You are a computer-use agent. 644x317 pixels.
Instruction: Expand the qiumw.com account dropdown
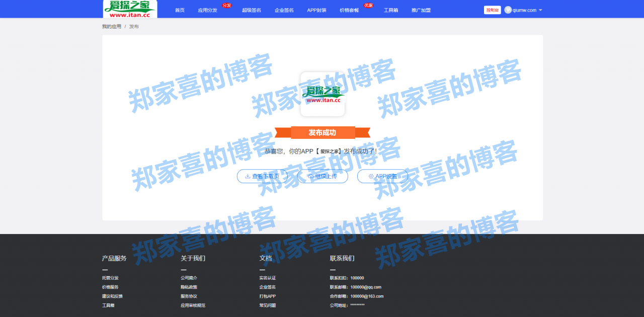523,10
